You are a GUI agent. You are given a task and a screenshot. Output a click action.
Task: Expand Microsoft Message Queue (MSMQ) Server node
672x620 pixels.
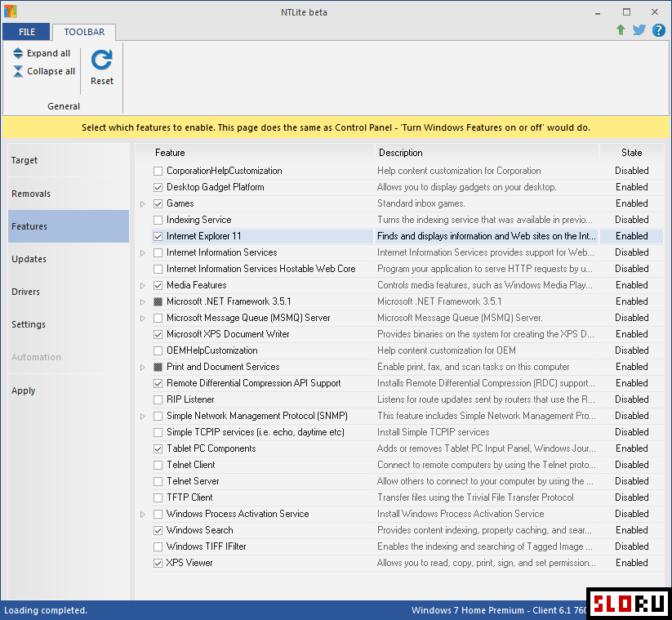click(x=143, y=318)
